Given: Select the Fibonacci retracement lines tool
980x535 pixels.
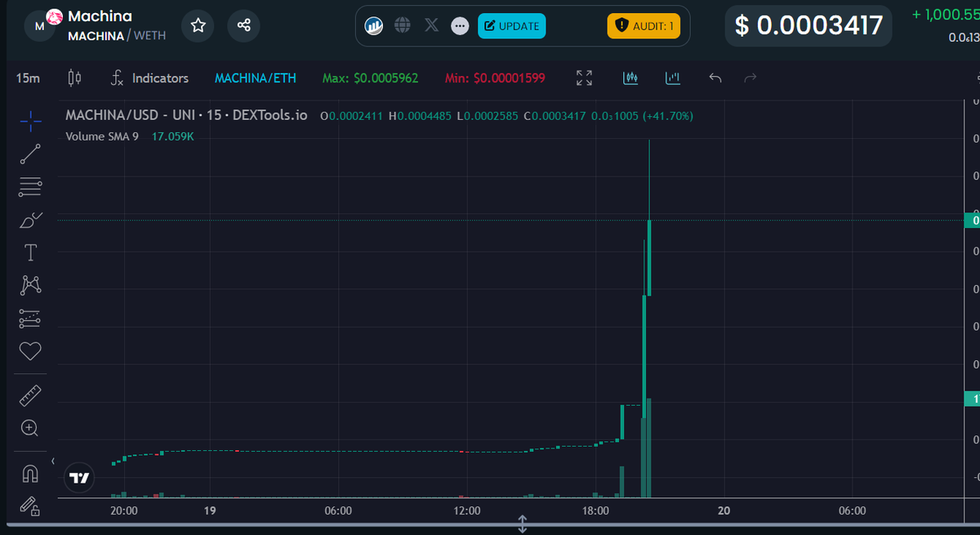Looking at the screenshot, I should pos(30,187).
